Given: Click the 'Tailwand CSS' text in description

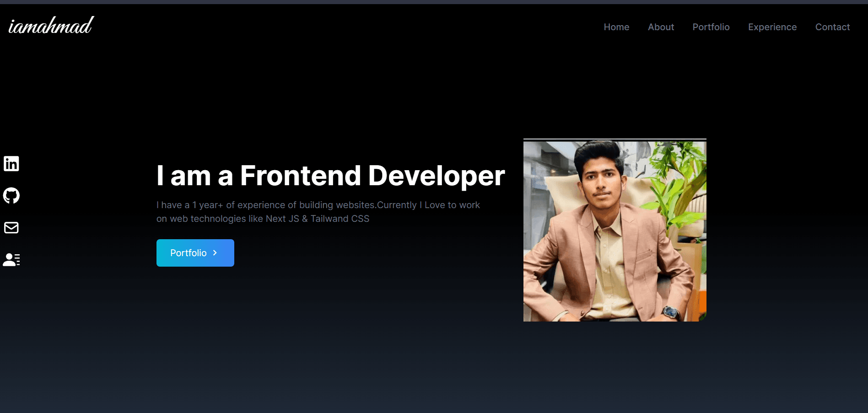Looking at the screenshot, I should click(x=340, y=219).
